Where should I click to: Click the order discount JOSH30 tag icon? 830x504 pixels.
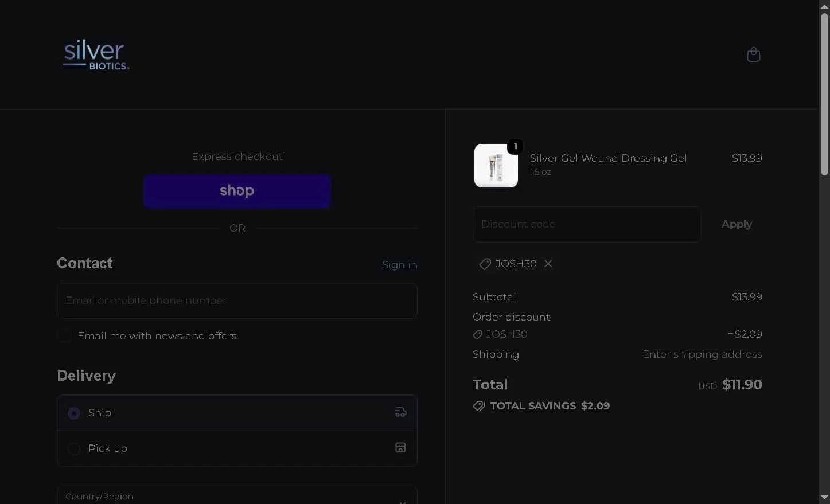pos(477,334)
